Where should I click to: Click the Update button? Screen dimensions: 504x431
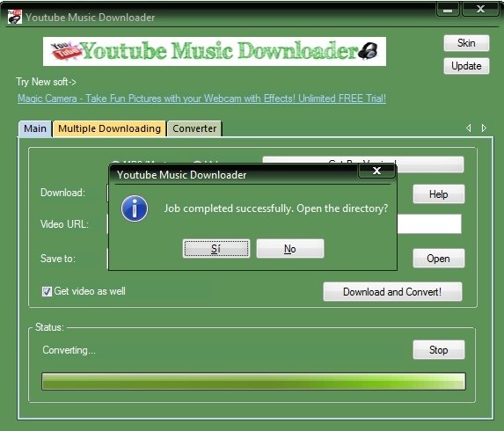(x=466, y=66)
